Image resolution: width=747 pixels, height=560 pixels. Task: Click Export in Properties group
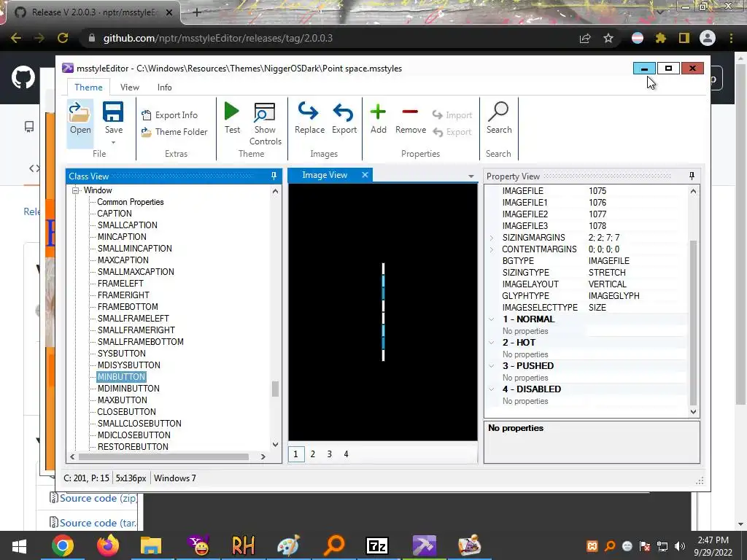tap(452, 132)
